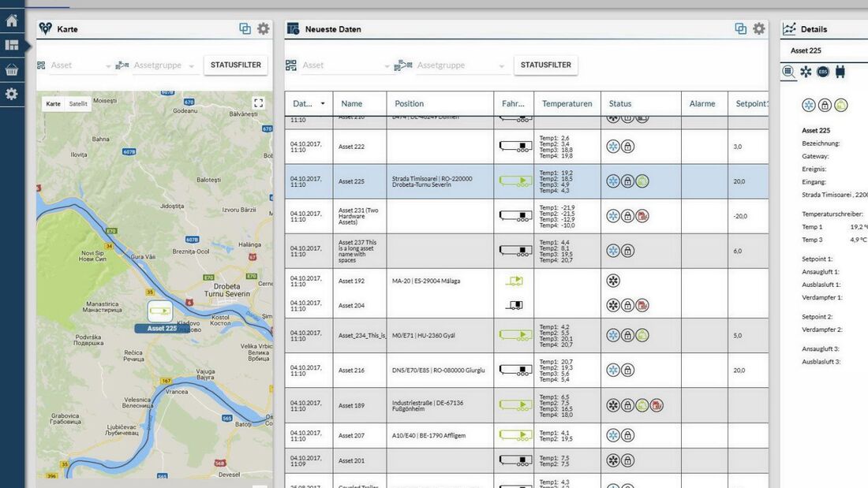Click the green status icon in Details
Screen dimensions: 868x488
point(841,105)
